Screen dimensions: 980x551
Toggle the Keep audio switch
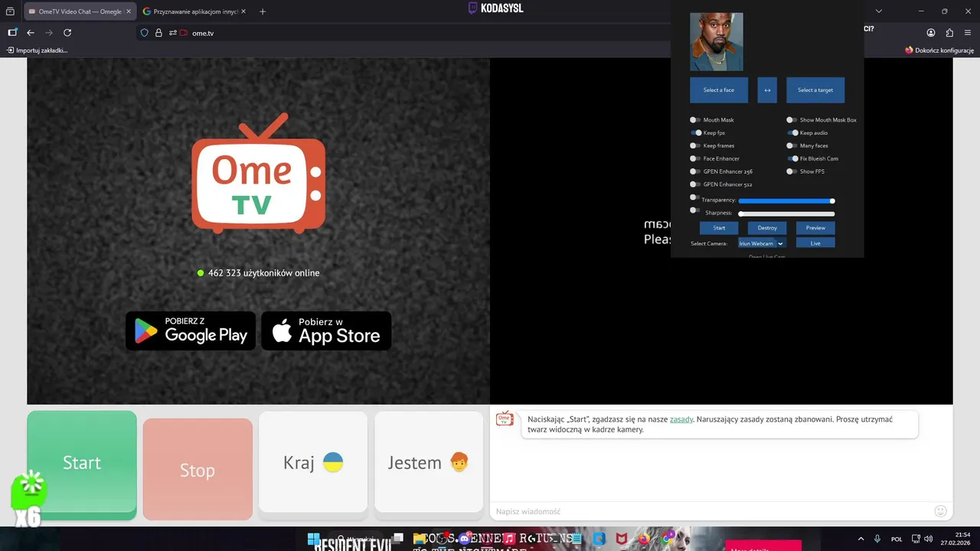pyautogui.click(x=792, y=133)
